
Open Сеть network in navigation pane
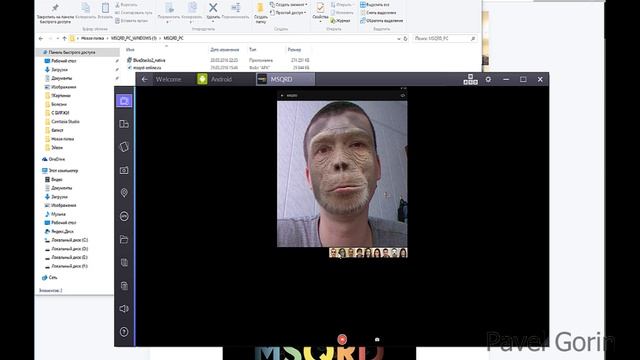coord(53,278)
